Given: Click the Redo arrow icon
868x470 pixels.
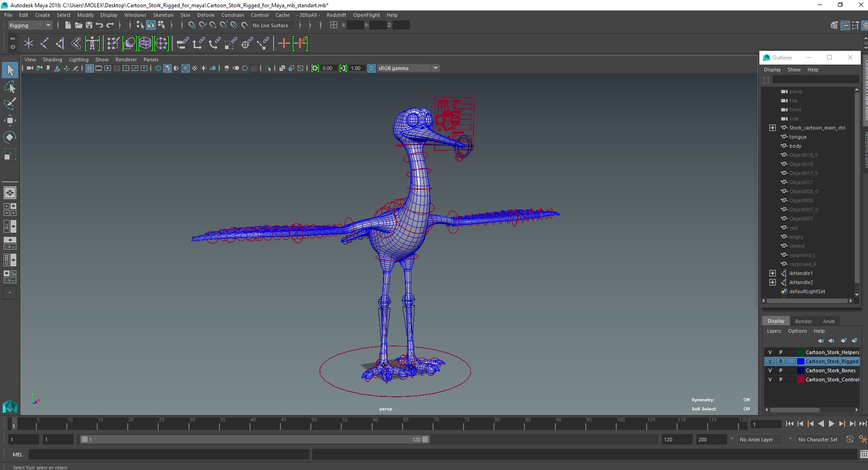Looking at the screenshot, I should click(110, 25).
